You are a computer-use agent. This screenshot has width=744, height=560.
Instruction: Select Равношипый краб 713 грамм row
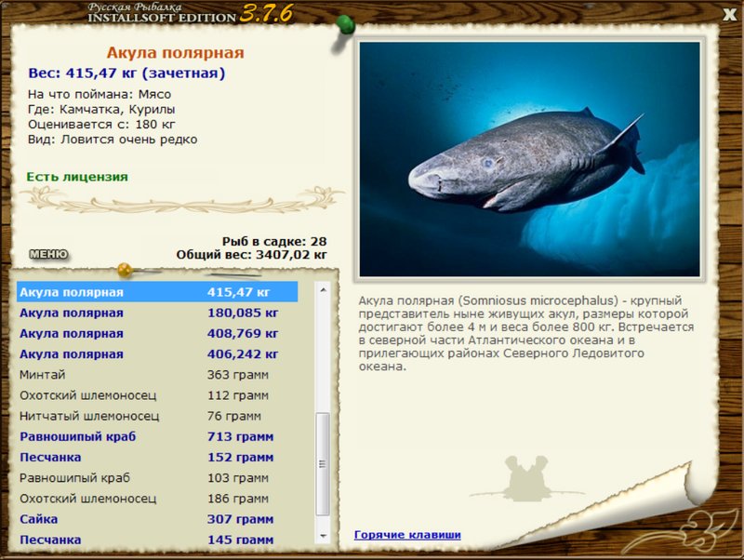click(157, 436)
